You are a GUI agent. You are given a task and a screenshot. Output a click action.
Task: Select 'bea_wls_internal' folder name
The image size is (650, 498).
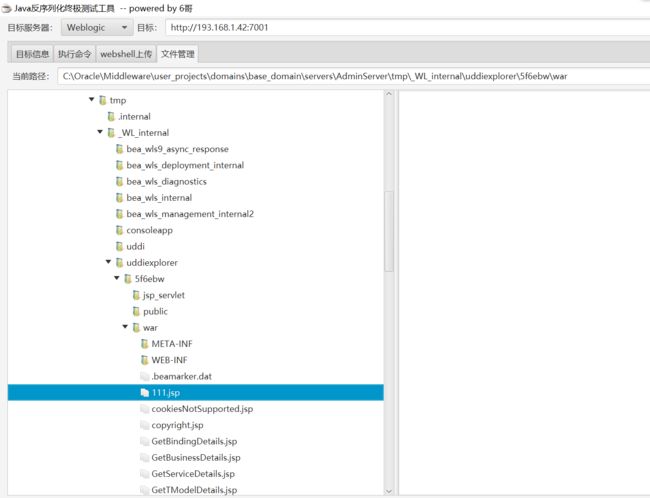(159, 197)
